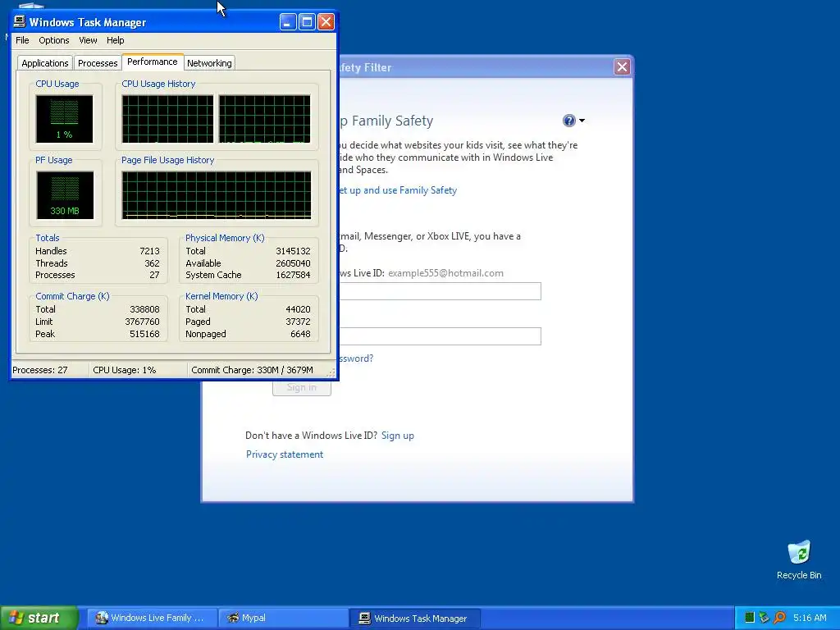Click the Task Manager title bar icon
The height and width of the screenshot is (630, 840).
[20, 21]
